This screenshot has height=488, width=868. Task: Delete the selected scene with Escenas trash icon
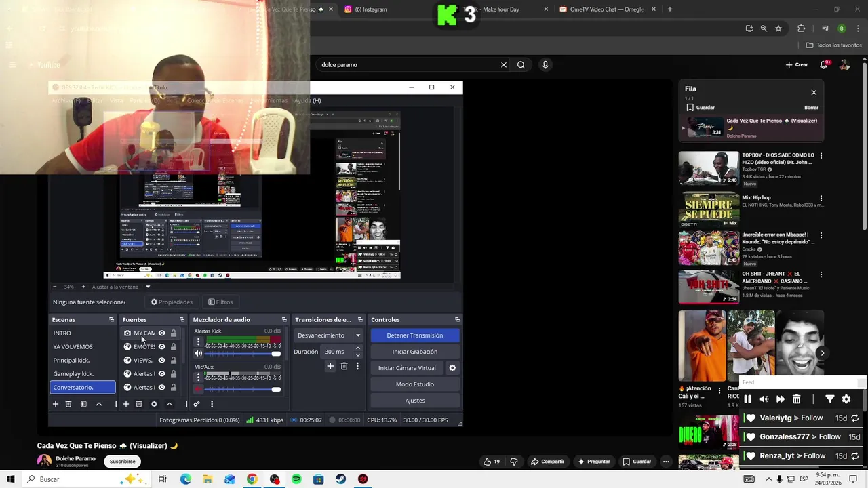pos(68,404)
